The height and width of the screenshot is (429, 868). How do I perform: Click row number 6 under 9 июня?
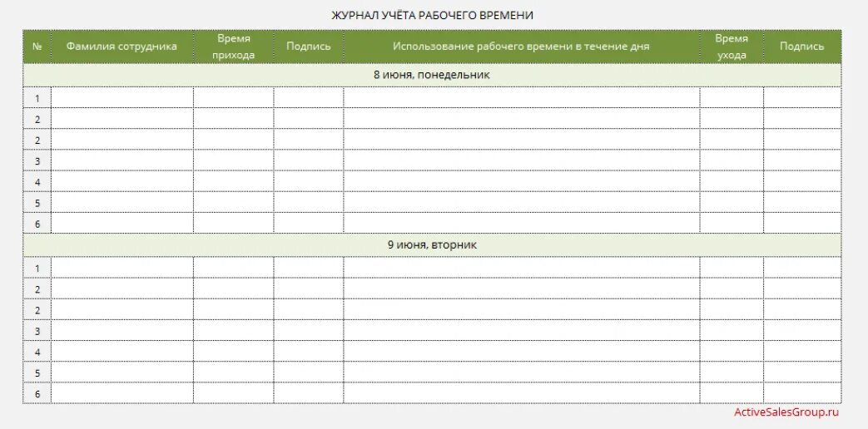[x=37, y=393]
